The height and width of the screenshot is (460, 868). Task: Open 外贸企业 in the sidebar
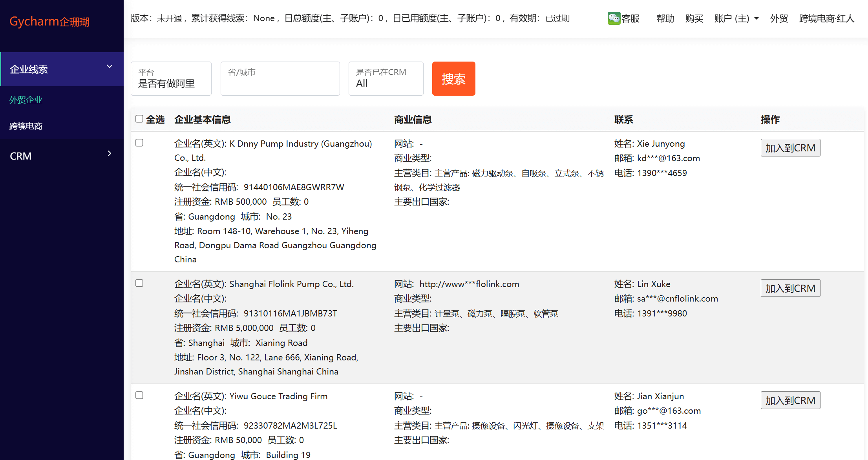pyautogui.click(x=26, y=100)
